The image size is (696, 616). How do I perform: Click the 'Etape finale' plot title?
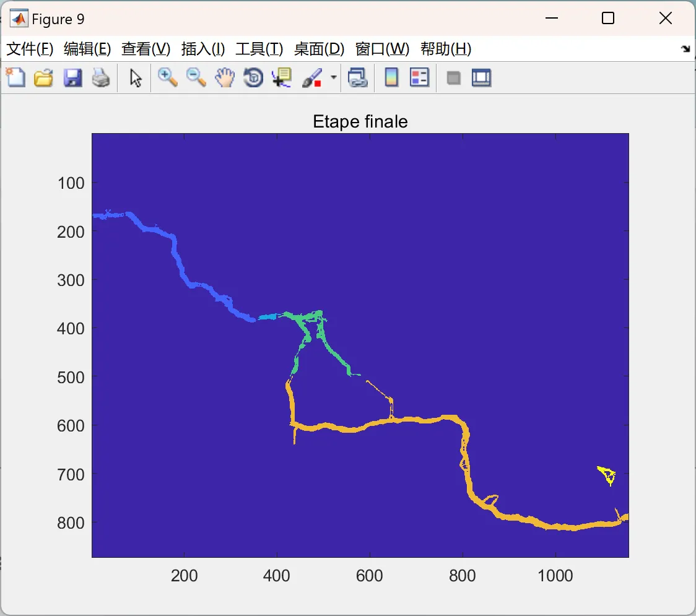(x=360, y=121)
